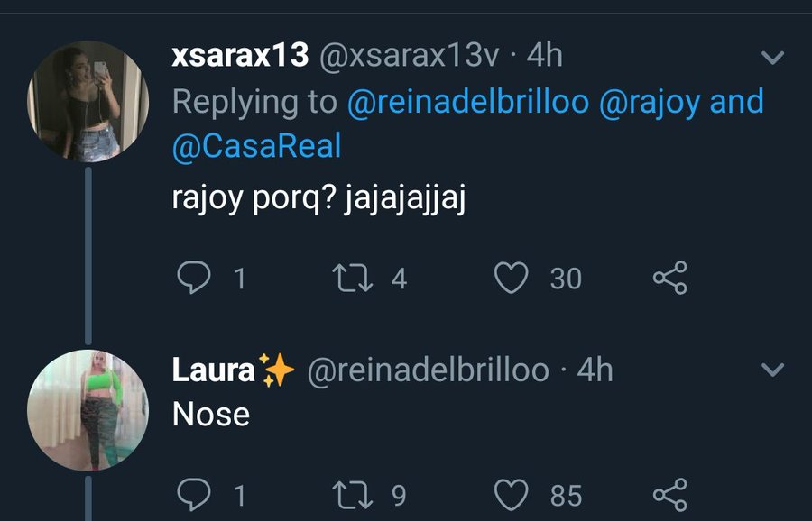This screenshot has width=812, height=521.
Task: View xsarax13's profile picture
Action: tap(88, 101)
